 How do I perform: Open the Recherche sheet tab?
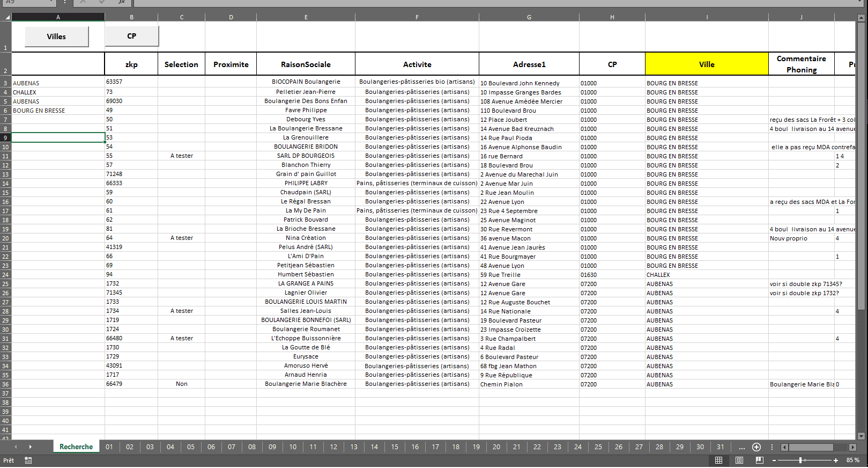pyautogui.click(x=76, y=447)
